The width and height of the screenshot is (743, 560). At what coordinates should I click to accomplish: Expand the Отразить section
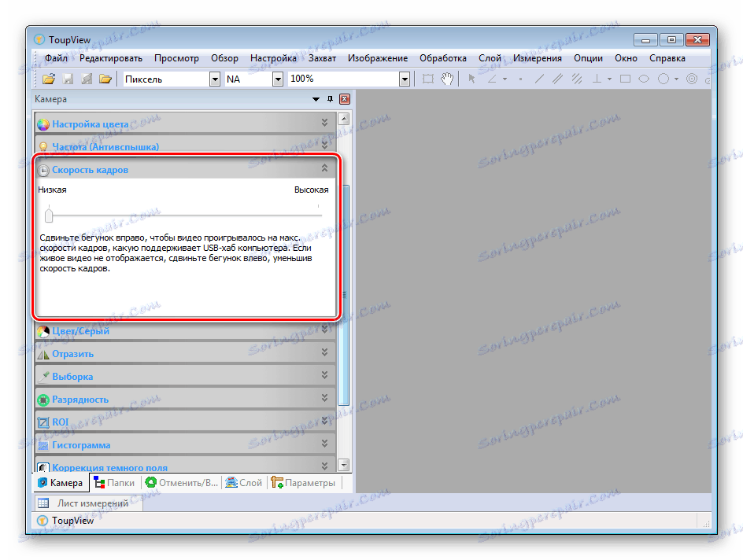(324, 352)
